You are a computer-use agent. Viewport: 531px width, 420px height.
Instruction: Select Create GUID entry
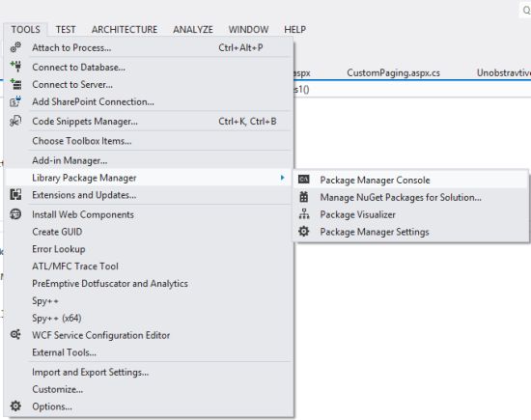click(149, 232)
